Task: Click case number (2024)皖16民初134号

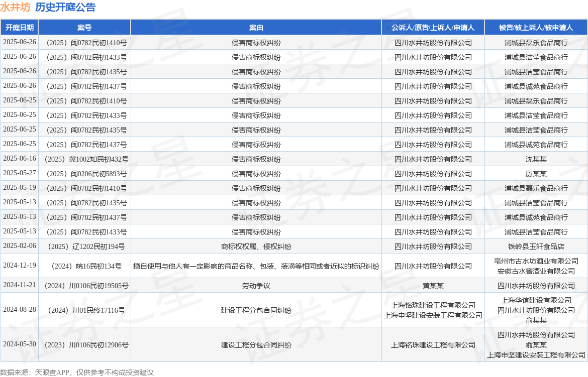Action: [86, 266]
